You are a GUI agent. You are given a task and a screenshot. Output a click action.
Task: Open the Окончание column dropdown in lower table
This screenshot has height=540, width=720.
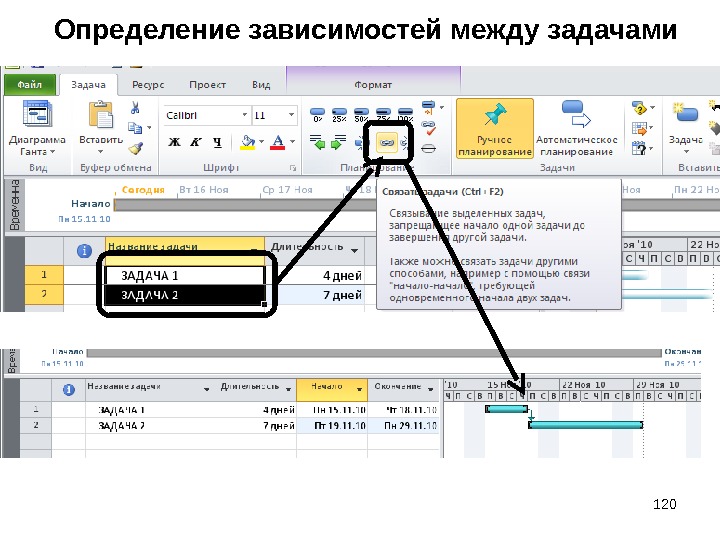click(431, 389)
